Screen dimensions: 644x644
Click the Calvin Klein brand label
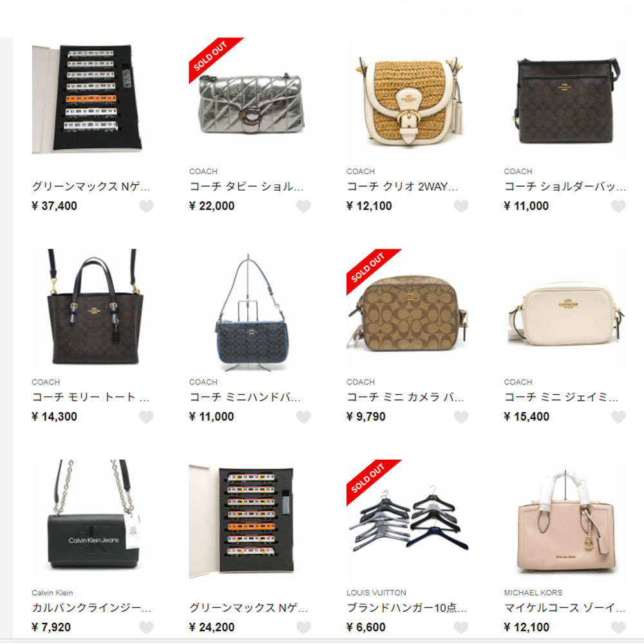click(x=52, y=592)
